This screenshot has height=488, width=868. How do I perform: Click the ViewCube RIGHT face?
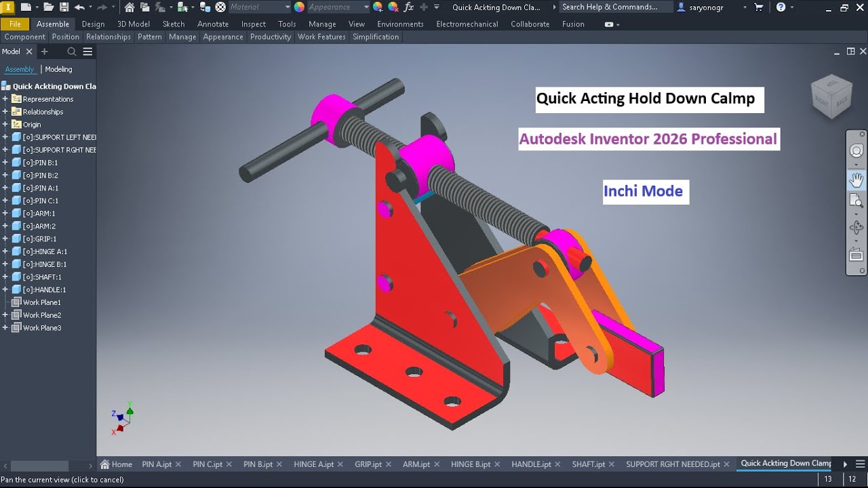click(x=822, y=100)
